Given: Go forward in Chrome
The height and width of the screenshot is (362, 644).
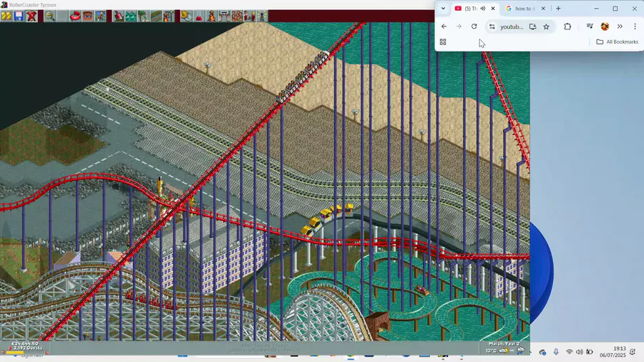Looking at the screenshot, I should pyautogui.click(x=459, y=26).
